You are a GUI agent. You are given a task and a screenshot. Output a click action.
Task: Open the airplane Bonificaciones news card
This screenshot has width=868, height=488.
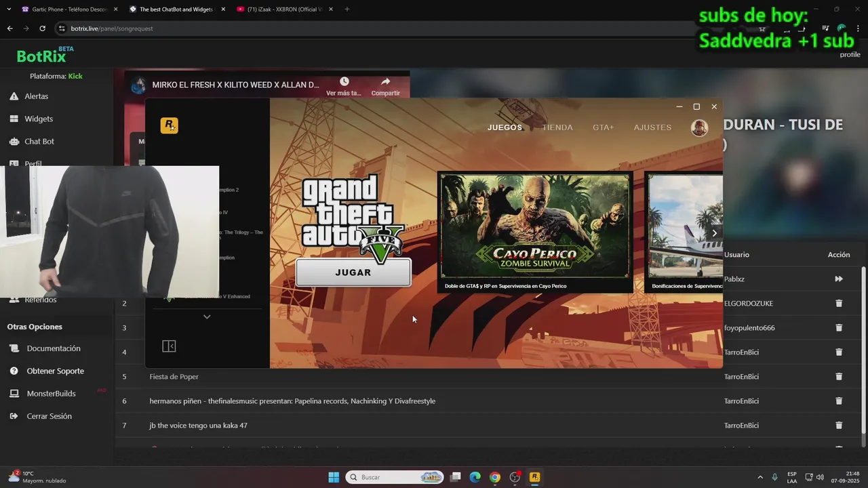click(x=684, y=232)
